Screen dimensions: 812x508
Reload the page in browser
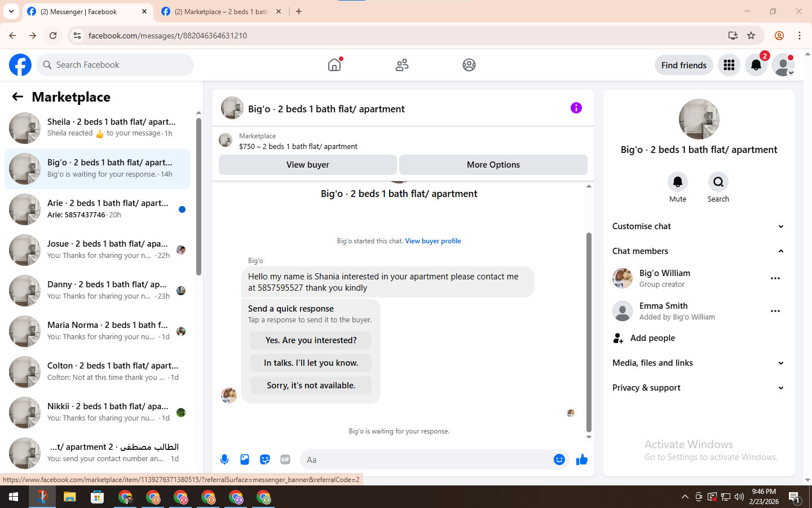pos(53,36)
